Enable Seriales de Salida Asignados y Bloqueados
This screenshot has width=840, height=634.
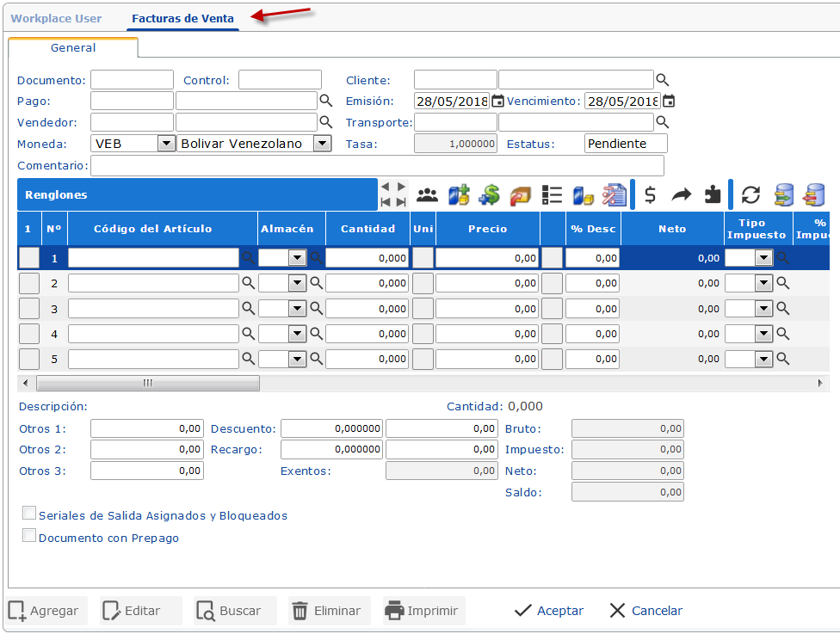point(30,514)
